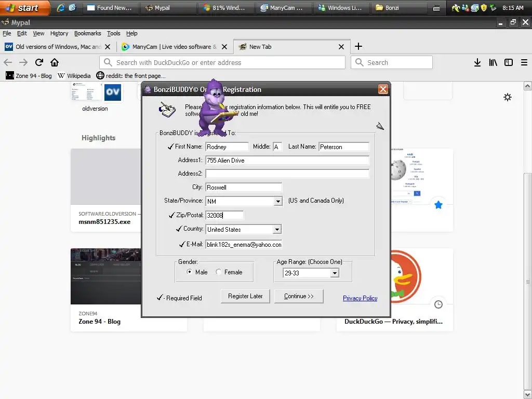Click the DuckDuckGo address bar
532x399 pixels.
coord(222,62)
